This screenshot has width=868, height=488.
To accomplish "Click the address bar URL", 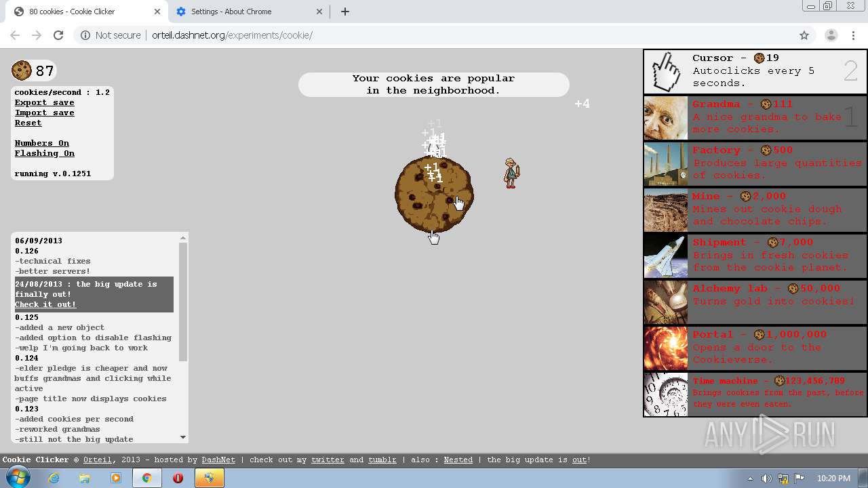I will coord(231,35).
